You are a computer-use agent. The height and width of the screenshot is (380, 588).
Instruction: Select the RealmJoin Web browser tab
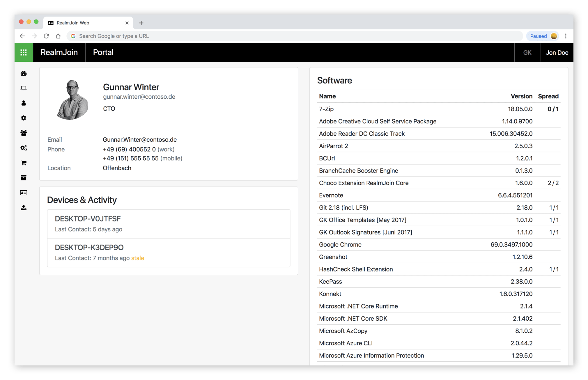pos(88,23)
